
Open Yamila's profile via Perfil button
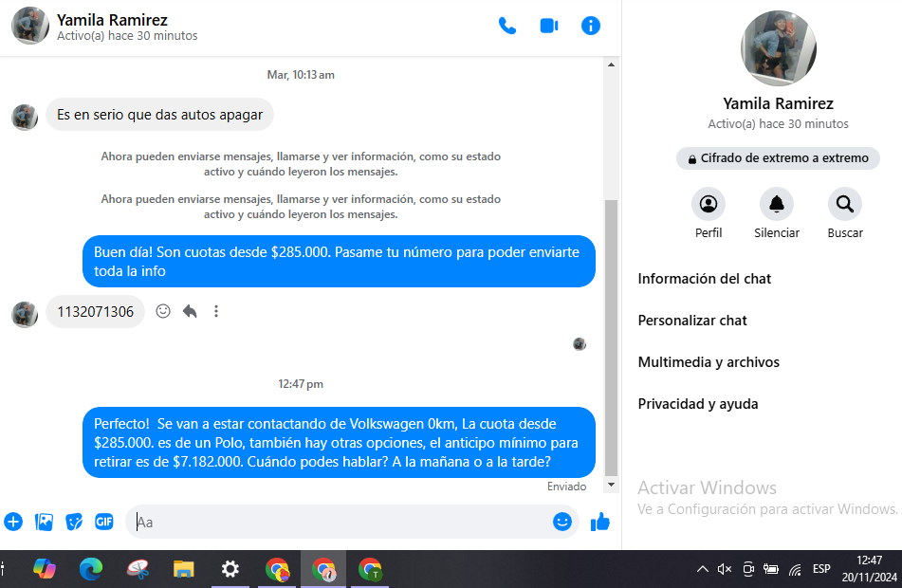[709, 204]
